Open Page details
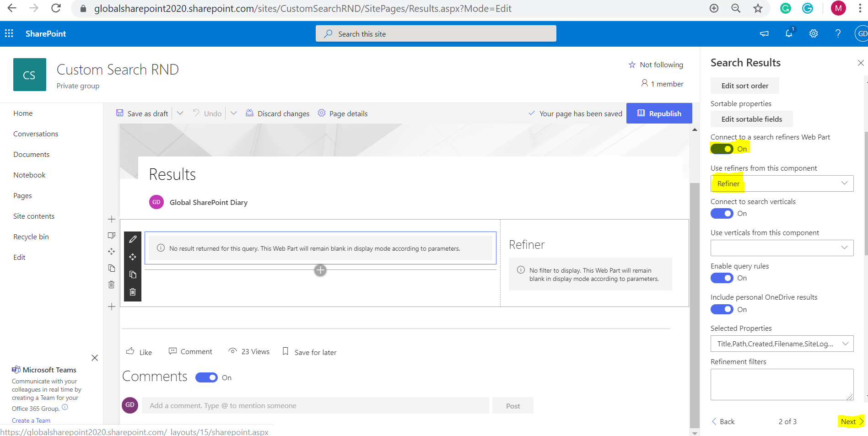Screen dimensions: 868x436 pos(343,113)
